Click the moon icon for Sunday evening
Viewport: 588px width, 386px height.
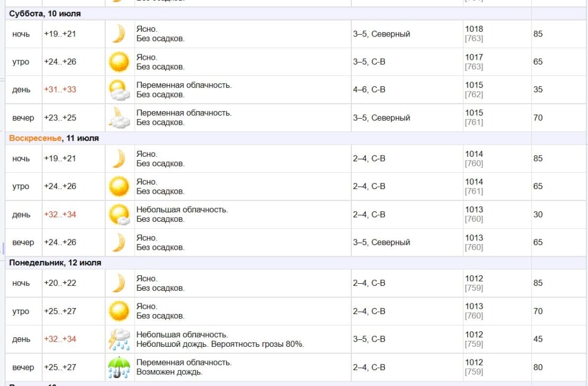(x=119, y=243)
